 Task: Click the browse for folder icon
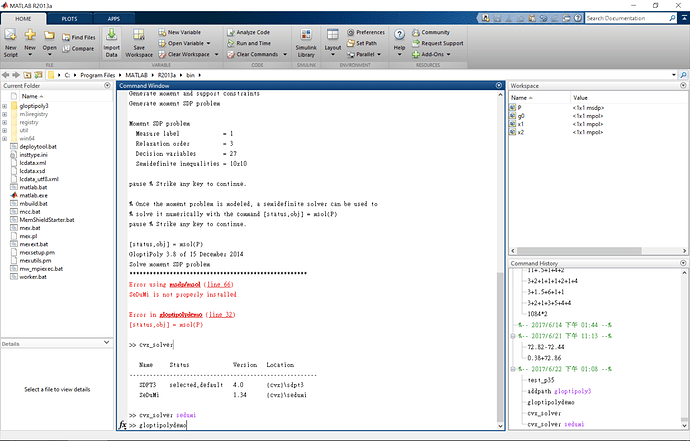[x=38, y=75]
